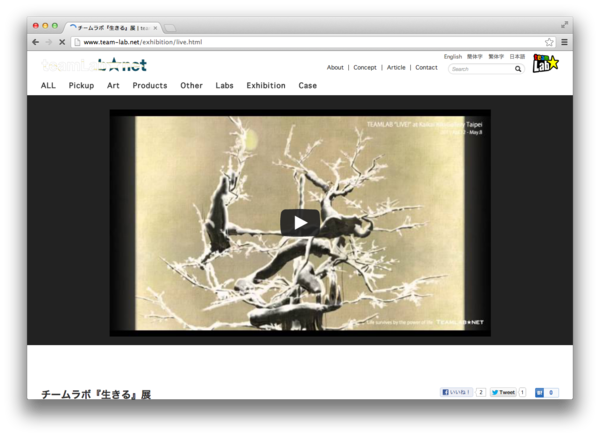
Task: Focus the address bar with team-lab.net URL
Action: [x=312, y=42]
